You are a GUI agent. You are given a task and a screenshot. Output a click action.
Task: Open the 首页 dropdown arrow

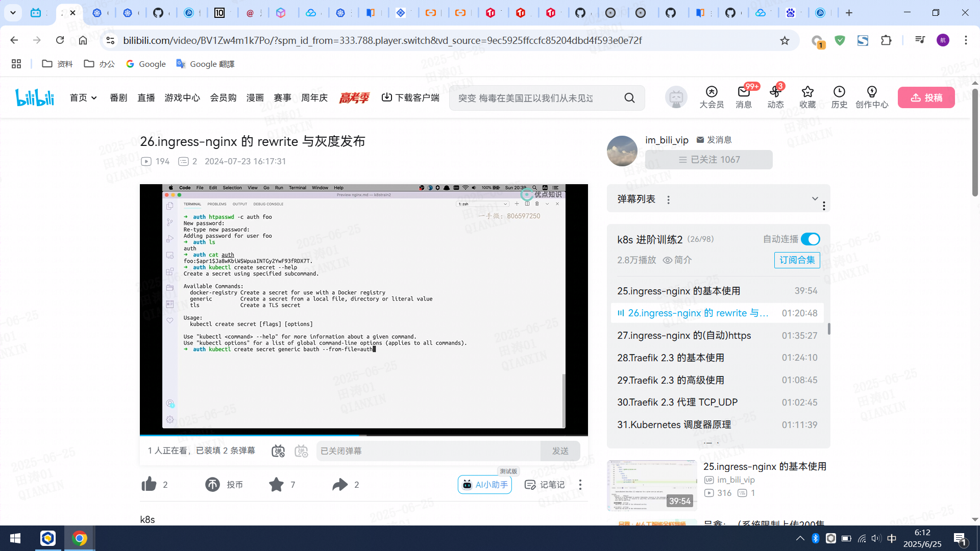[x=94, y=98]
